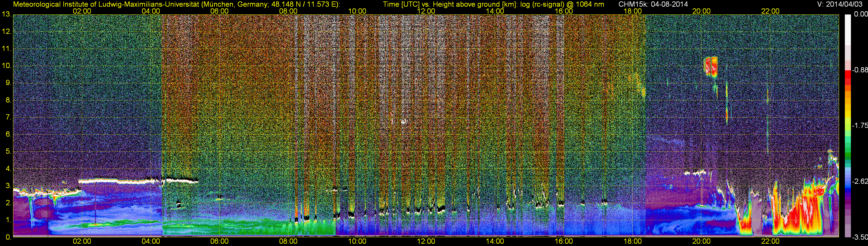This screenshot has width=868, height=246.
Task: Select the 22:00 mark on bottom time axis
Action: [770, 242]
